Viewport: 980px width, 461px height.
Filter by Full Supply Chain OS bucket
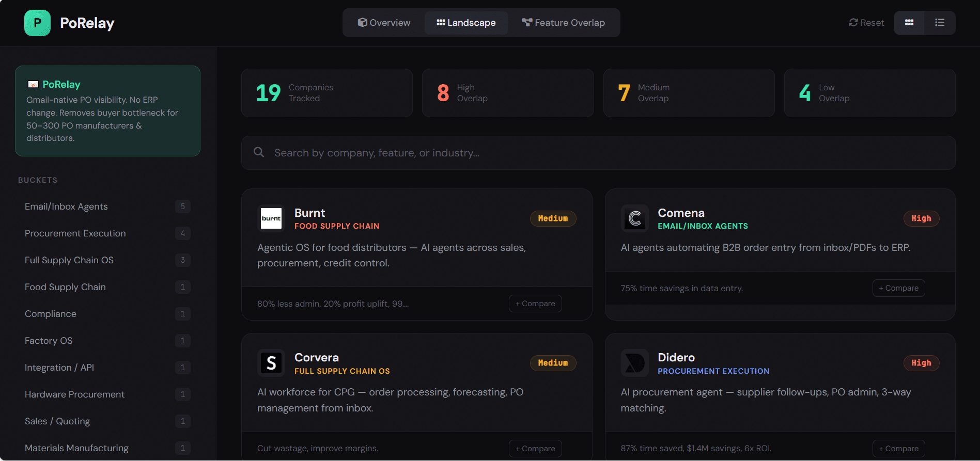coord(107,260)
